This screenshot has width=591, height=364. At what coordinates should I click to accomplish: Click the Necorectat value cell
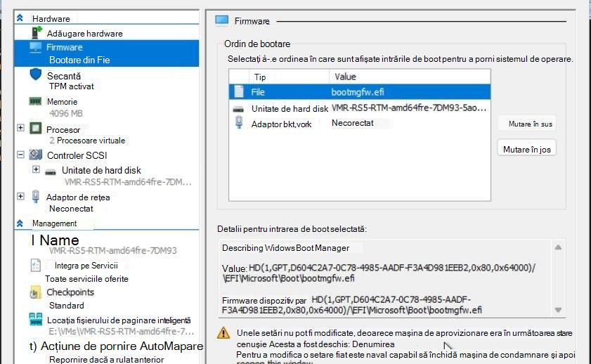pos(352,123)
